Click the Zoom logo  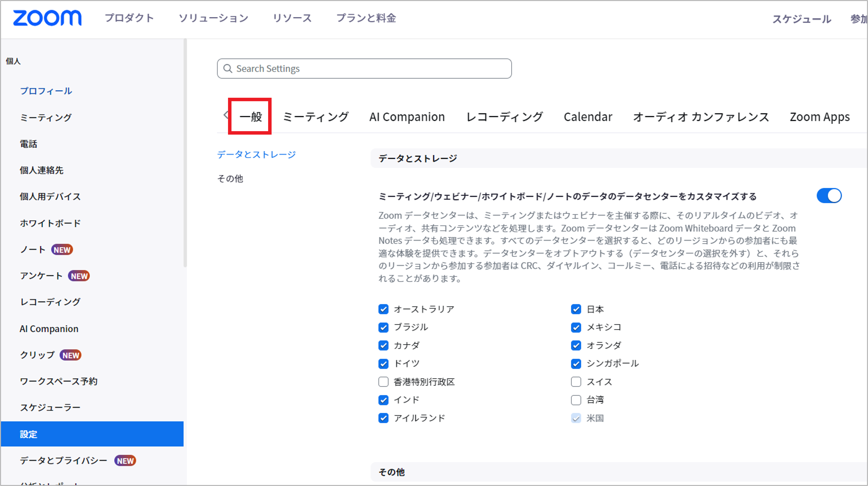pyautogui.click(x=47, y=18)
